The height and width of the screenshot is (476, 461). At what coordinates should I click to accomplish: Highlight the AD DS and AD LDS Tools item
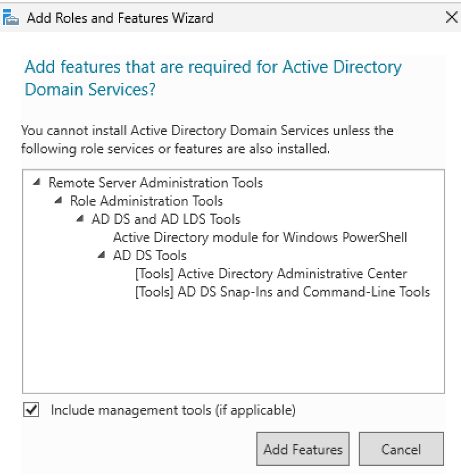(x=166, y=219)
